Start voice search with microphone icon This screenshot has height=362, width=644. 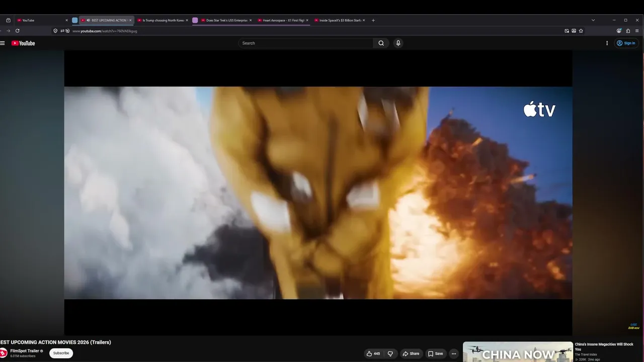[x=398, y=43]
